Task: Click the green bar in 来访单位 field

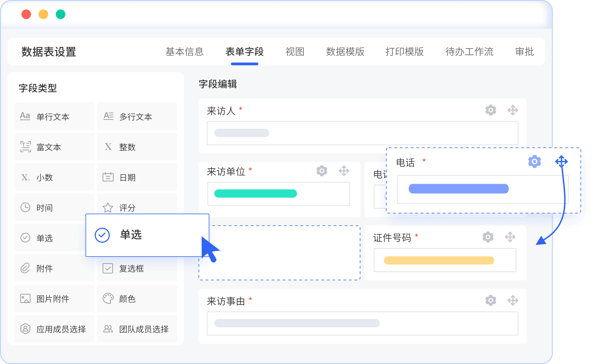Action: pos(255,194)
